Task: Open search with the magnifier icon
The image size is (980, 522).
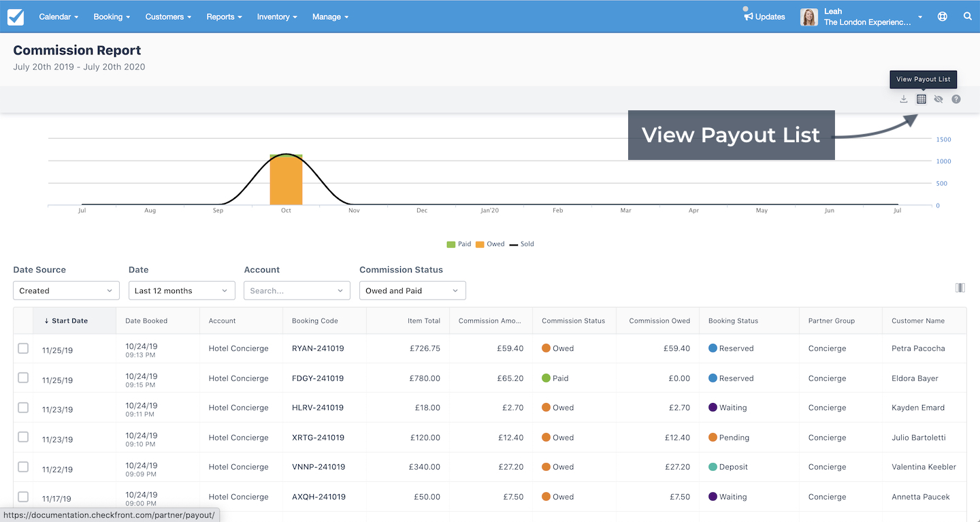Action: point(968,17)
